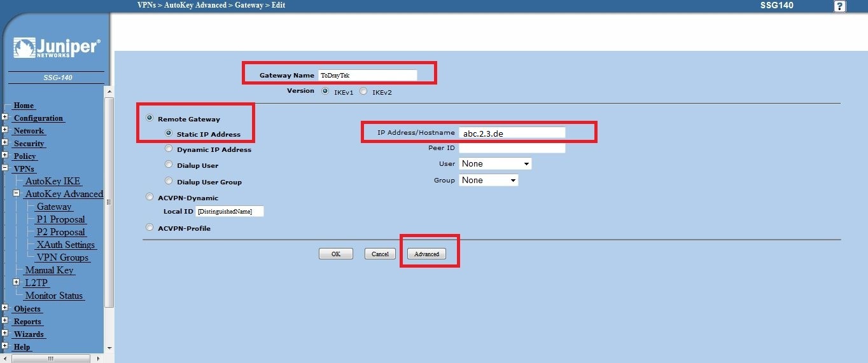The height and width of the screenshot is (363, 868).
Task: Open the Group dropdown list
Action: tap(489, 181)
